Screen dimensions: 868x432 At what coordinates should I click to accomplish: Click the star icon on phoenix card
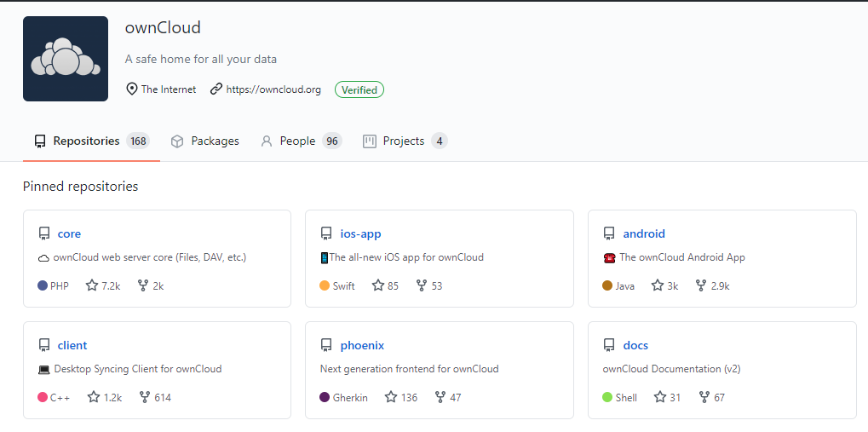tap(391, 397)
